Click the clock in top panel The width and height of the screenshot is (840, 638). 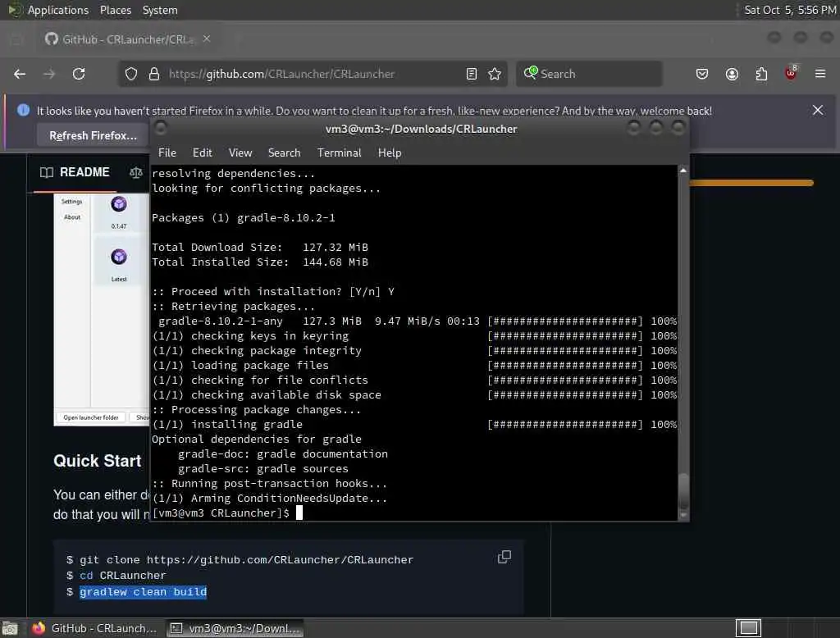click(790, 10)
